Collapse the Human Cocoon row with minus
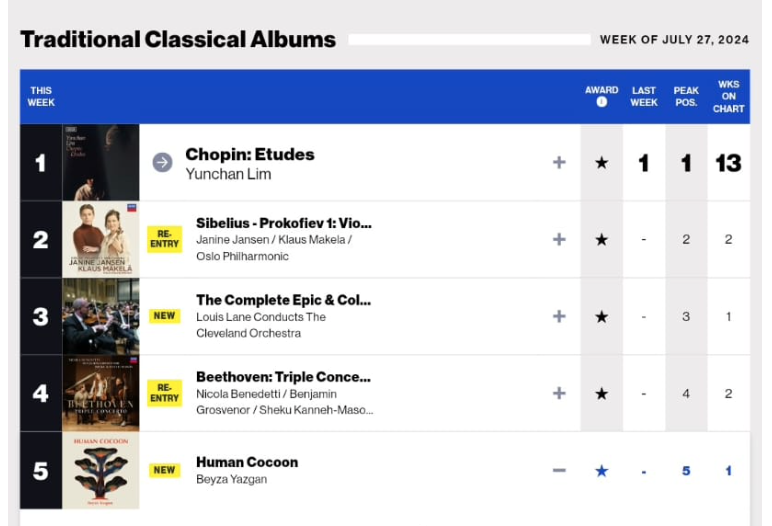The image size is (772, 526). 559,470
